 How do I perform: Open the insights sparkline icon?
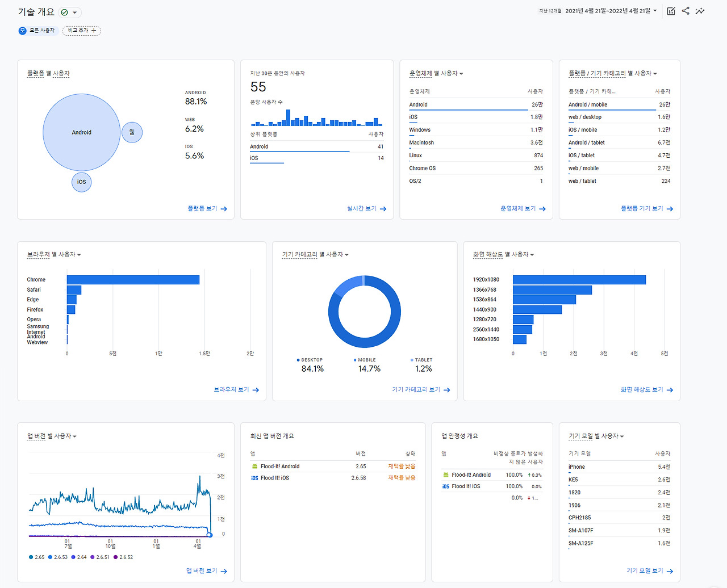(700, 11)
